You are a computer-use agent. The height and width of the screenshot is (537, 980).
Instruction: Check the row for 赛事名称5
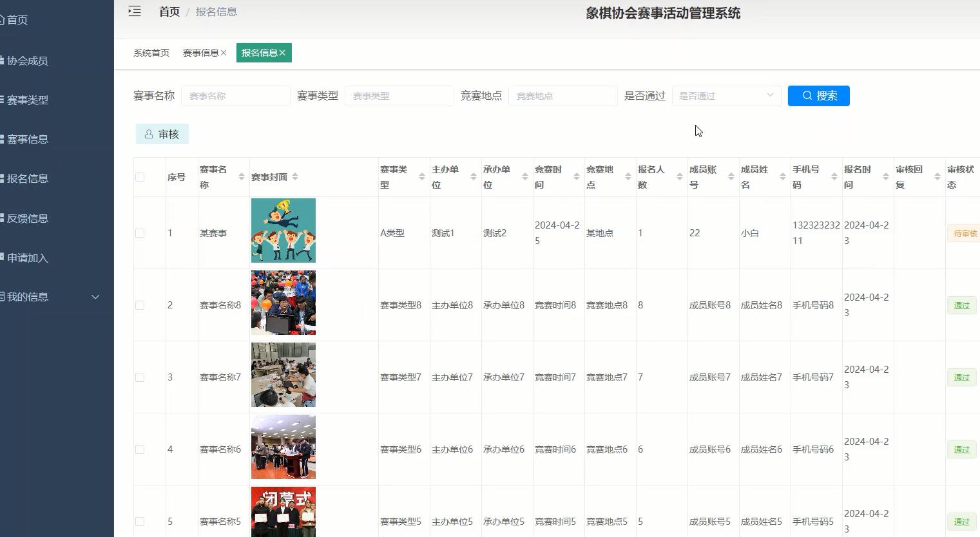(x=140, y=522)
